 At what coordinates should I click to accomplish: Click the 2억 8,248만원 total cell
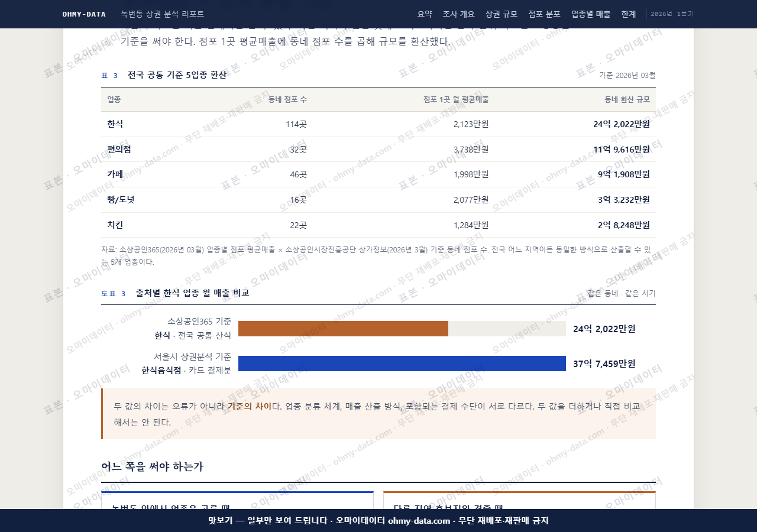623,225
